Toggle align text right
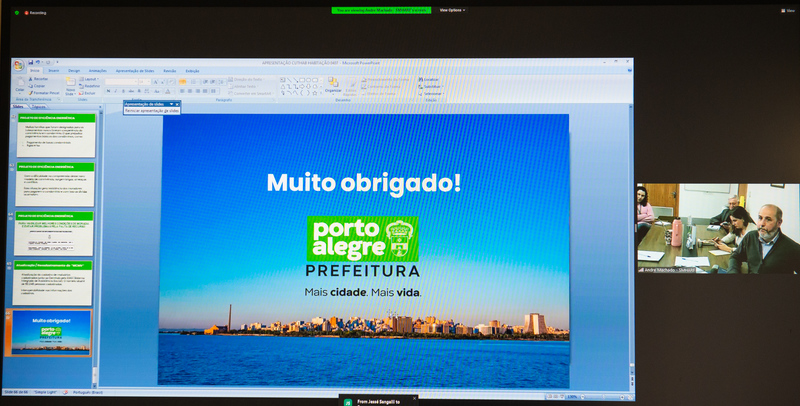Viewport: 800px width, 406px height. click(x=197, y=91)
